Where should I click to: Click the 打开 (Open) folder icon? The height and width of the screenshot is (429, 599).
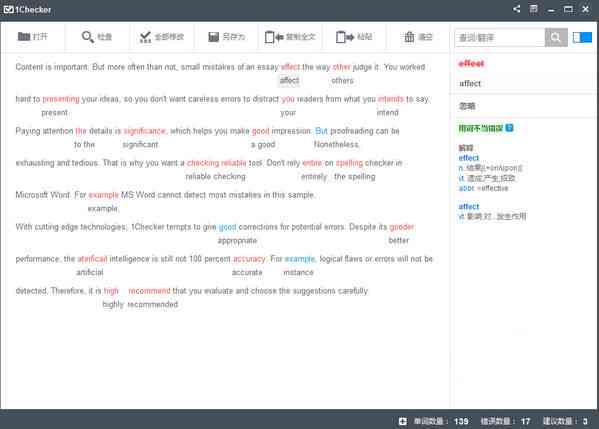[x=24, y=37]
